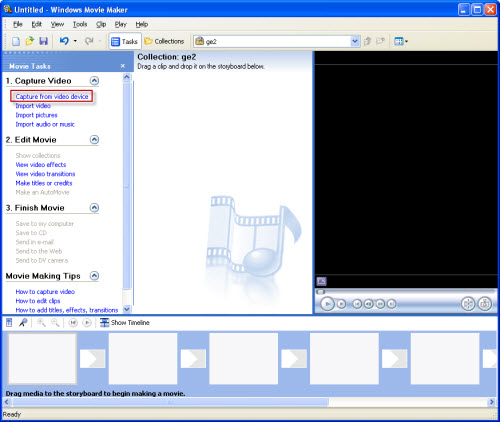Click the Import video link
This screenshot has height=422, width=500.
click(33, 106)
